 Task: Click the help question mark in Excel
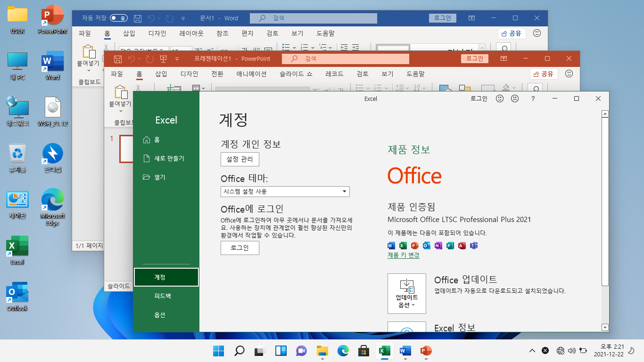pos(533,99)
